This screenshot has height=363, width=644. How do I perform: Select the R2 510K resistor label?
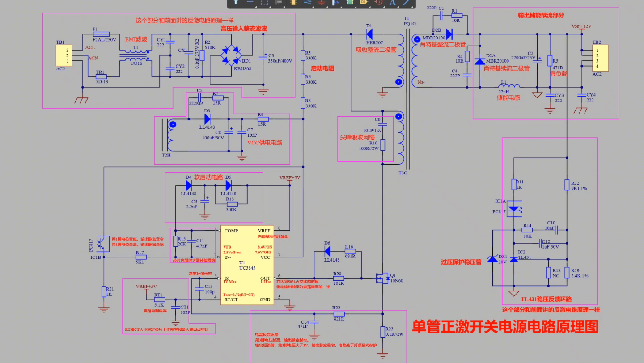(x=210, y=44)
